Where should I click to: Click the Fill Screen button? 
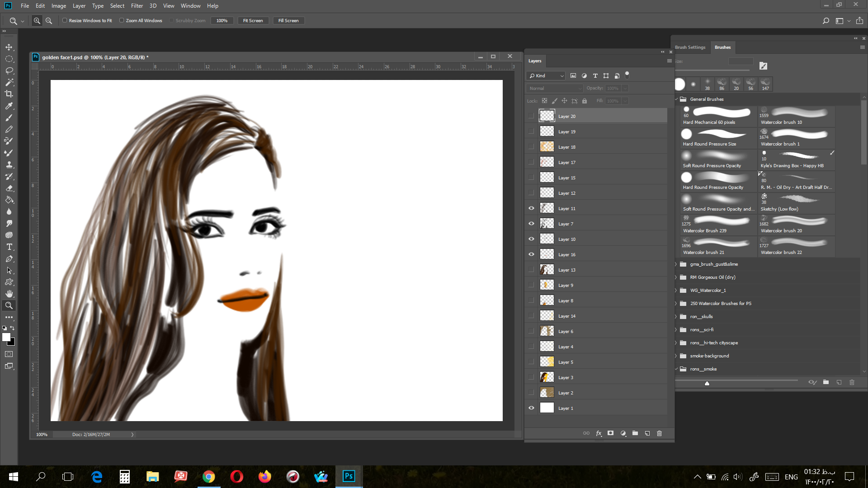tap(288, 21)
